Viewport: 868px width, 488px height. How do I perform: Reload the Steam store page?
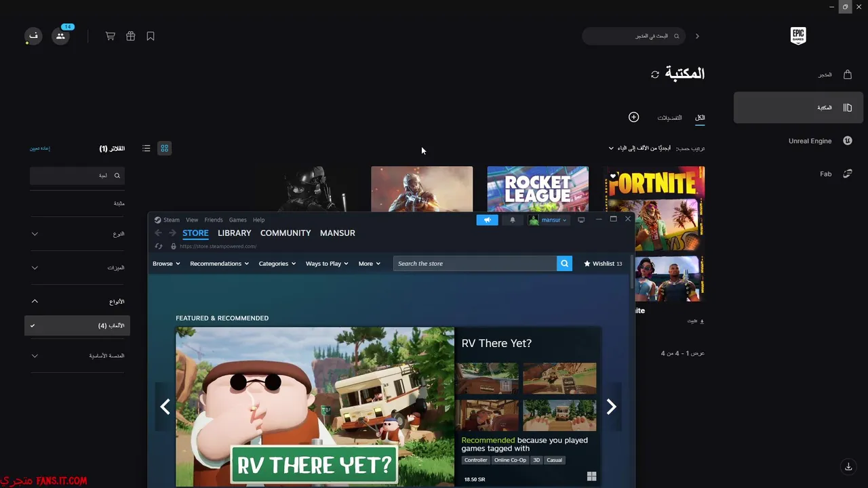pyautogui.click(x=159, y=246)
